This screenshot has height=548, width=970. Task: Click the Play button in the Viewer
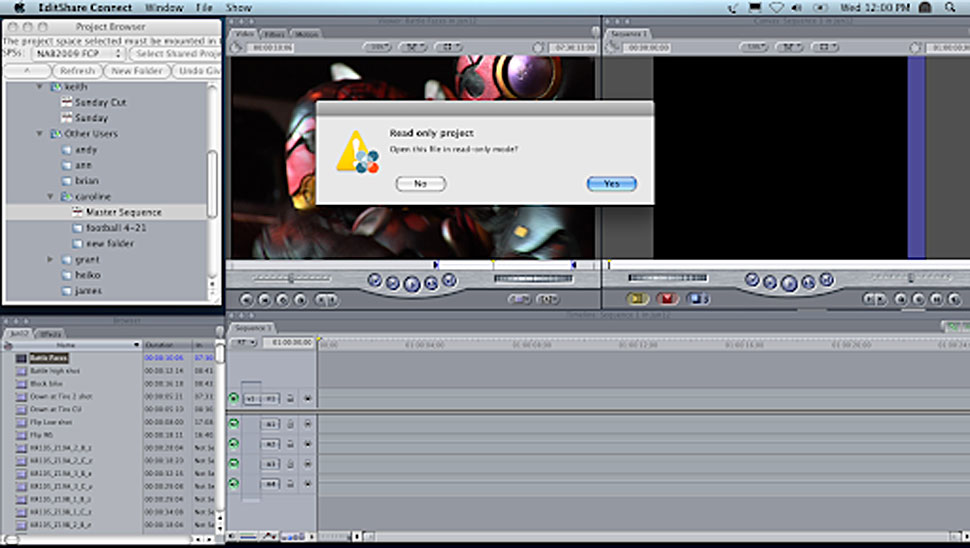411,284
